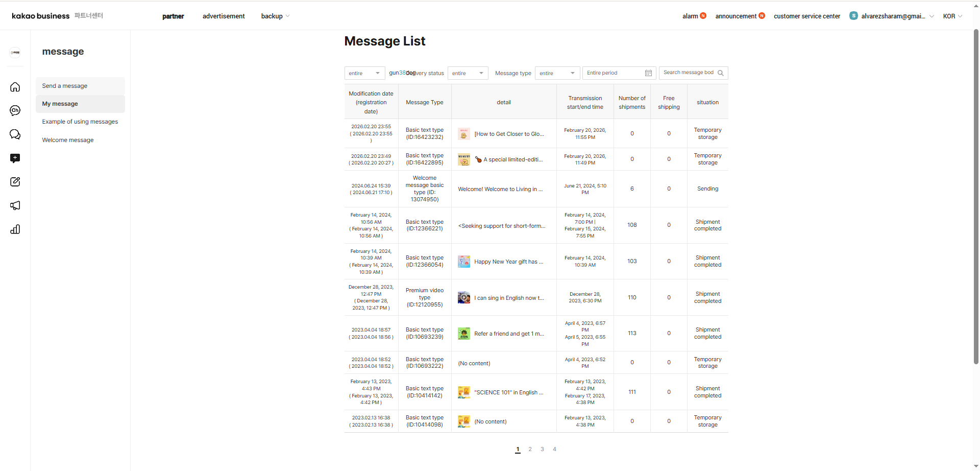Image resolution: width=980 pixels, height=471 pixels.
Task: Click the magnifier search icon in the message search box
Action: pyautogui.click(x=721, y=73)
